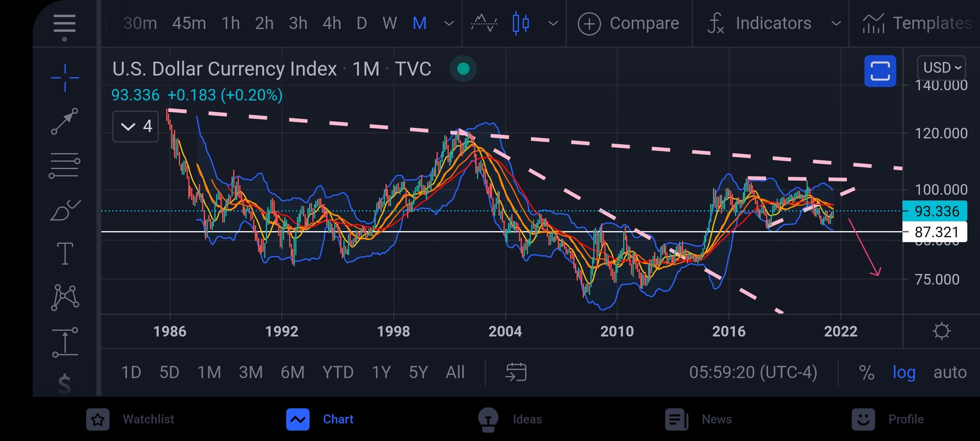Screen dimensions: 980x441
Task: Open Indicators fx icon
Action: pos(715,23)
